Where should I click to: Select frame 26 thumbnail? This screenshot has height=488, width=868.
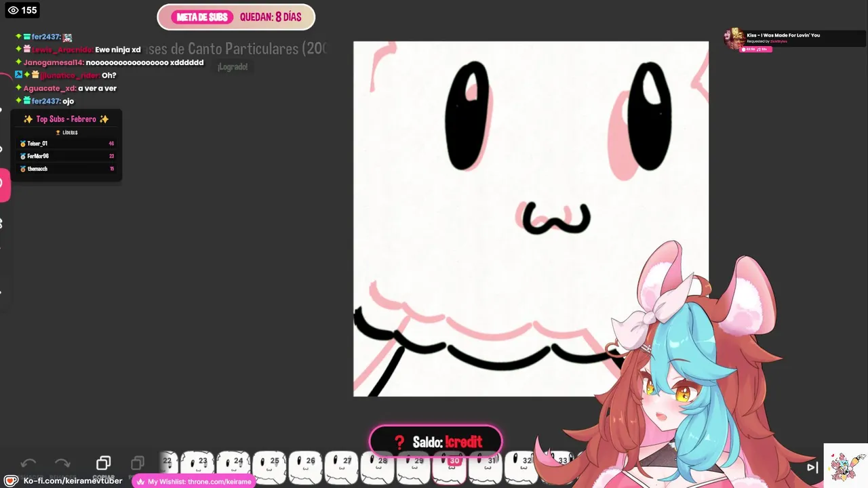coord(306,468)
